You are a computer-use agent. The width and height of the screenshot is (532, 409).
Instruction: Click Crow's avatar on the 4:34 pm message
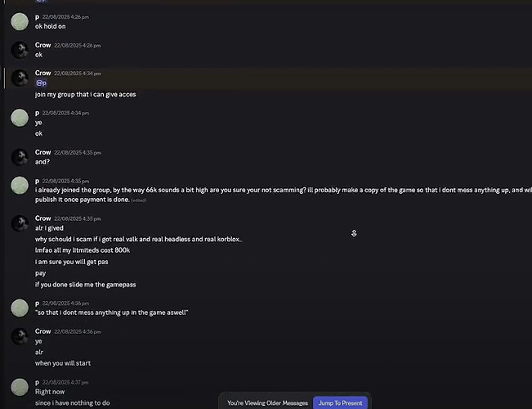point(20,78)
